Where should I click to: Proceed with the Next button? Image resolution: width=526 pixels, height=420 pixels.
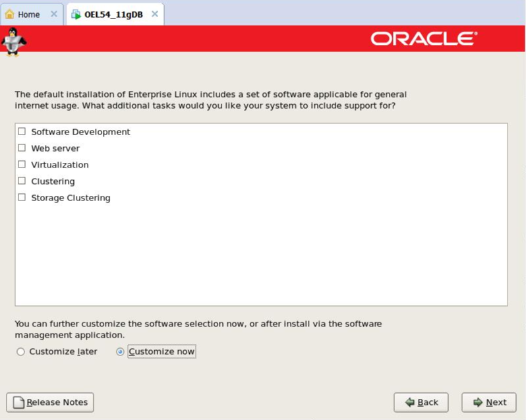point(489,402)
